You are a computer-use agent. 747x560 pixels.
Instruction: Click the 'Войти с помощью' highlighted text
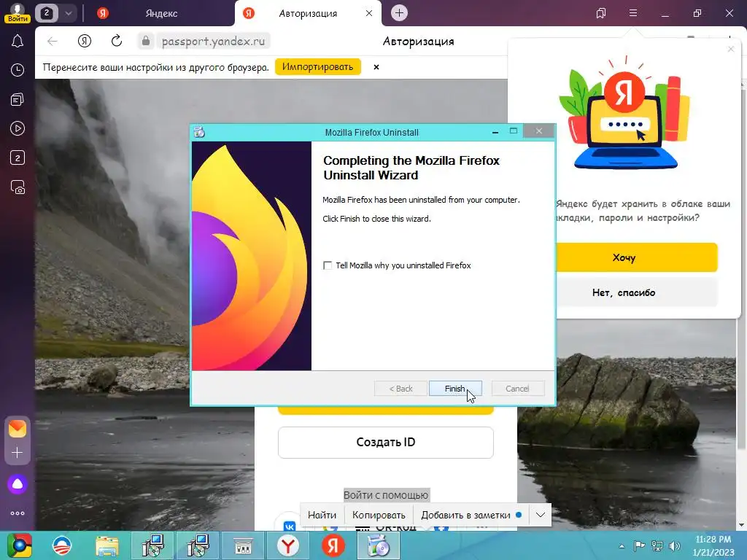[x=386, y=495]
